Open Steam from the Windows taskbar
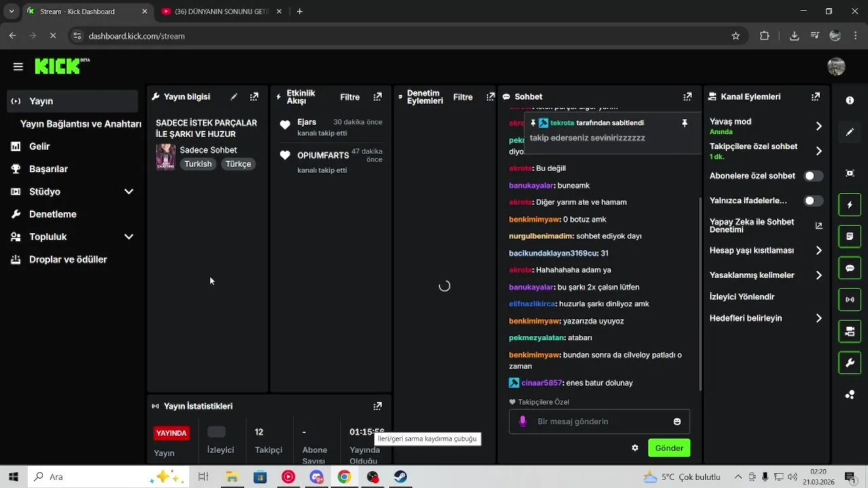Image resolution: width=868 pixels, height=488 pixels. 401,477
